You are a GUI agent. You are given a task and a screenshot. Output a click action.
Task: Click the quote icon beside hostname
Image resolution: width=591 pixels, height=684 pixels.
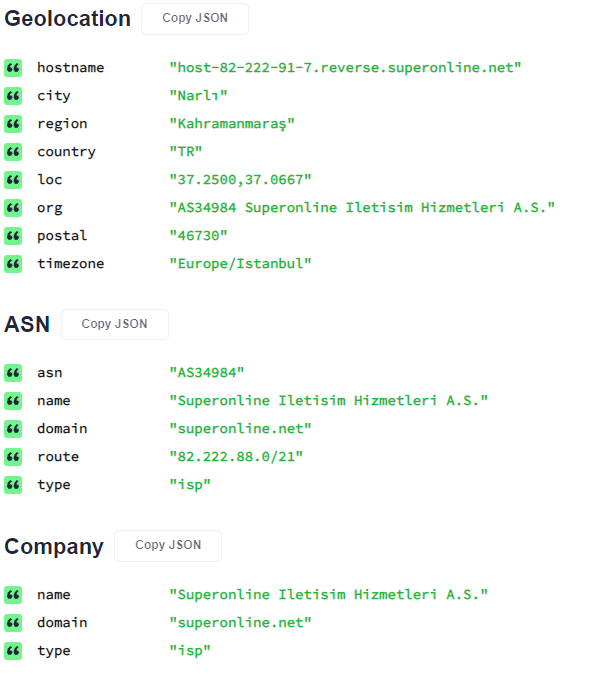click(x=13, y=68)
